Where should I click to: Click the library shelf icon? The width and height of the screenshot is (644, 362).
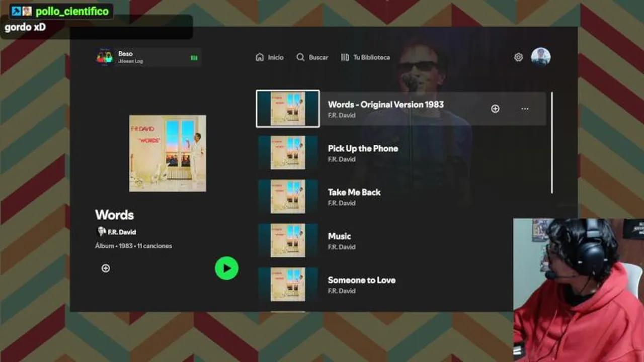coord(345,57)
